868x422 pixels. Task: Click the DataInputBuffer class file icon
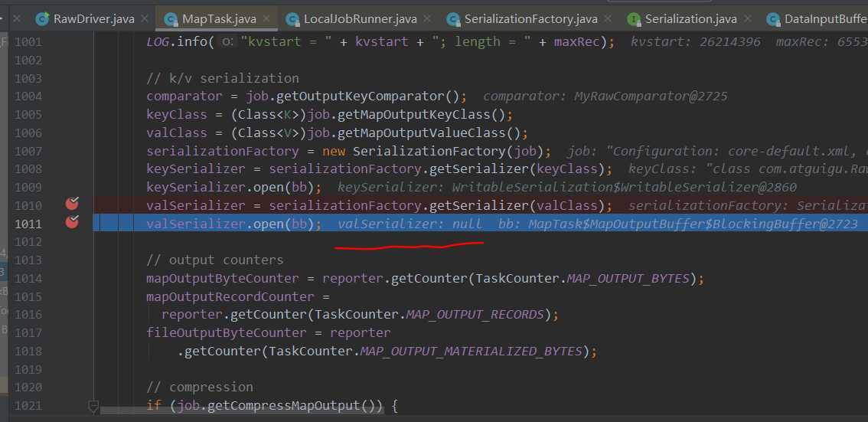tap(773, 20)
